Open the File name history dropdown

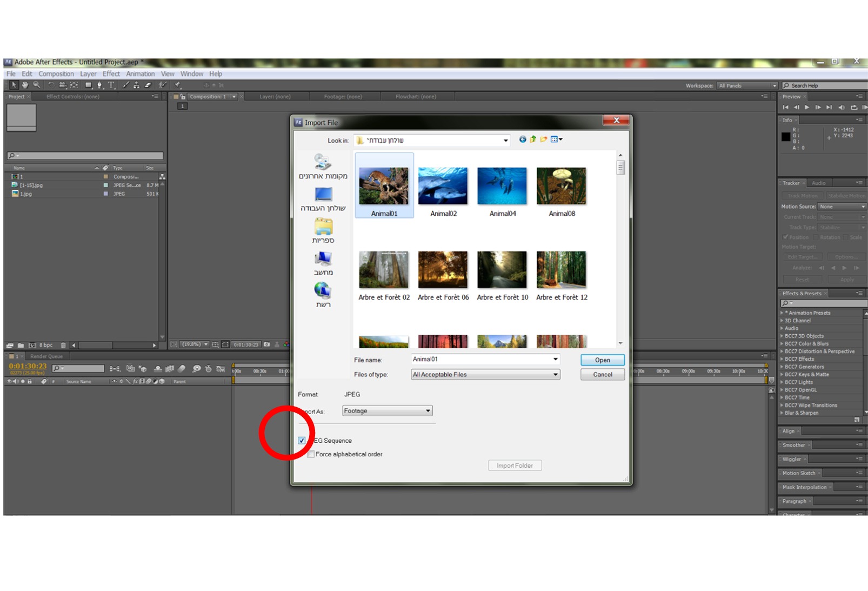point(555,359)
